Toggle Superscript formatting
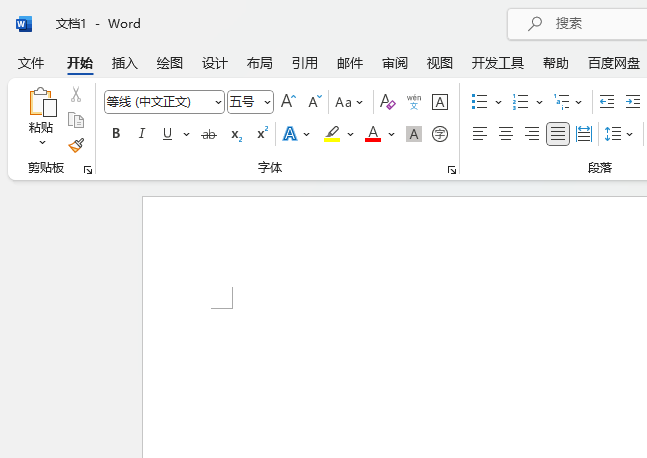 (262, 133)
